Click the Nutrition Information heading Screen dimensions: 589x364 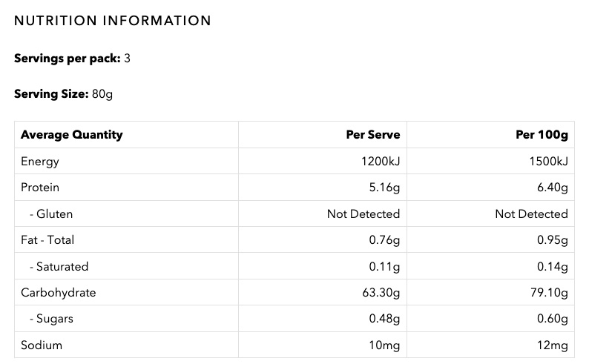(x=113, y=21)
